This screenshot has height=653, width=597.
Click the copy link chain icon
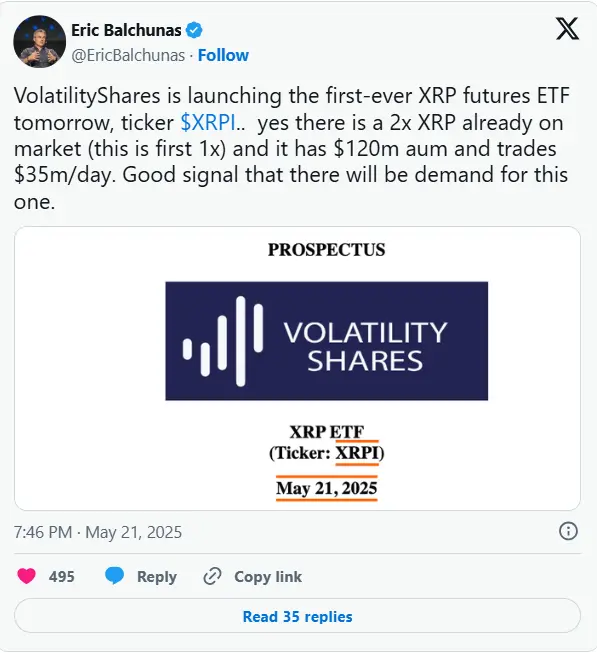[x=212, y=576]
